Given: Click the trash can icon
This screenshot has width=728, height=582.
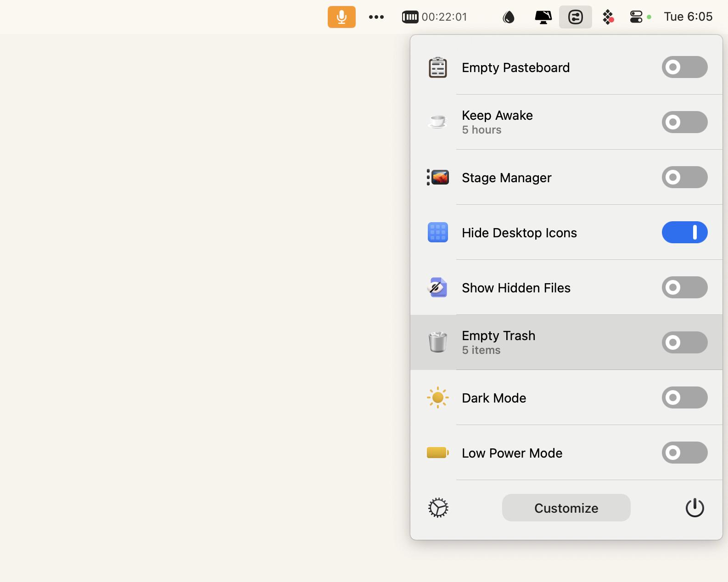Looking at the screenshot, I should coord(438,342).
